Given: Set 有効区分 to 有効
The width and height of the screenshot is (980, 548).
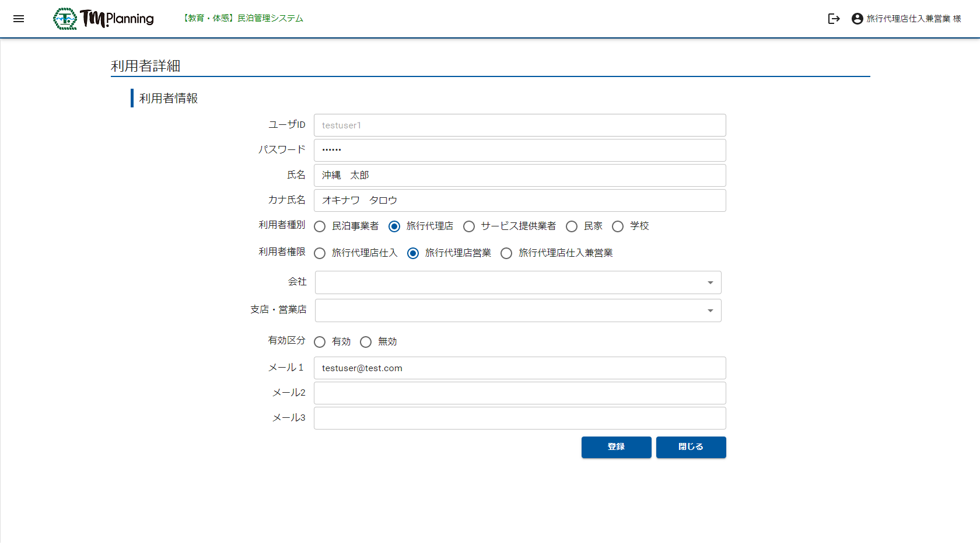Looking at the screenshot, I should 320,342.
